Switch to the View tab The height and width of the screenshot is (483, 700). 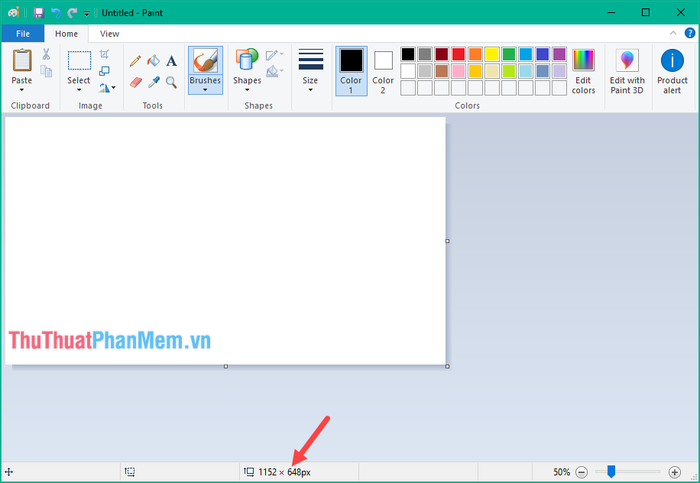click(x=109, y=33)
